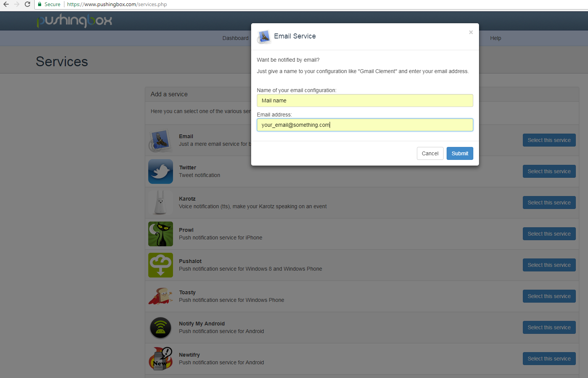The height and width of the screenshot is (378, 588).
Task: Select this service for Email
Action: click(x=549, y=140)
